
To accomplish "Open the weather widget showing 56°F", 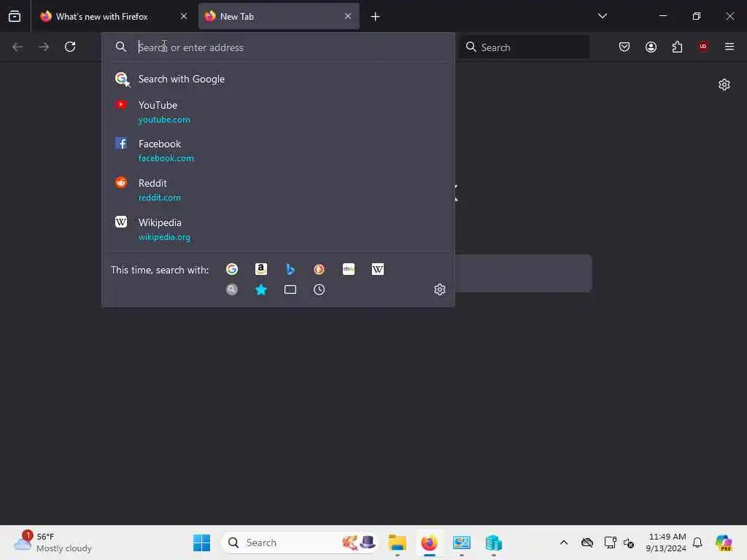I will tap(53, 542).
